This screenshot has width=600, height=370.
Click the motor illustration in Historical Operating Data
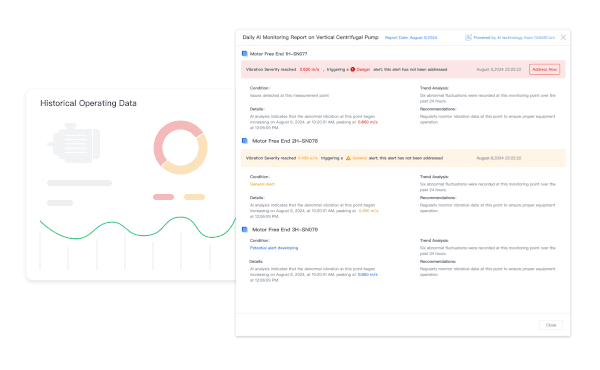[x=74, y=143]
